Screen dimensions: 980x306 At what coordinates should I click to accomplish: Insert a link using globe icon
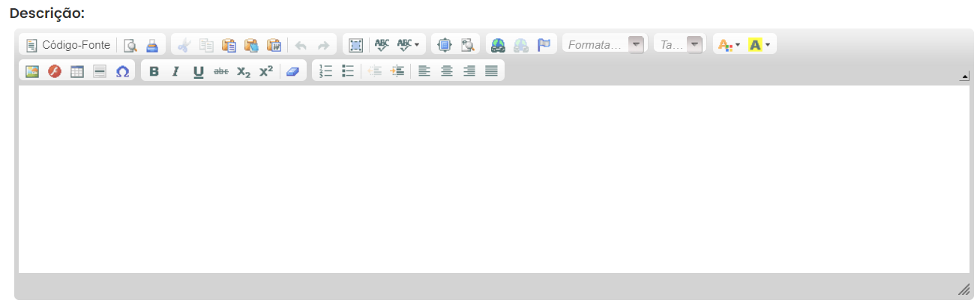click(499, 45)
